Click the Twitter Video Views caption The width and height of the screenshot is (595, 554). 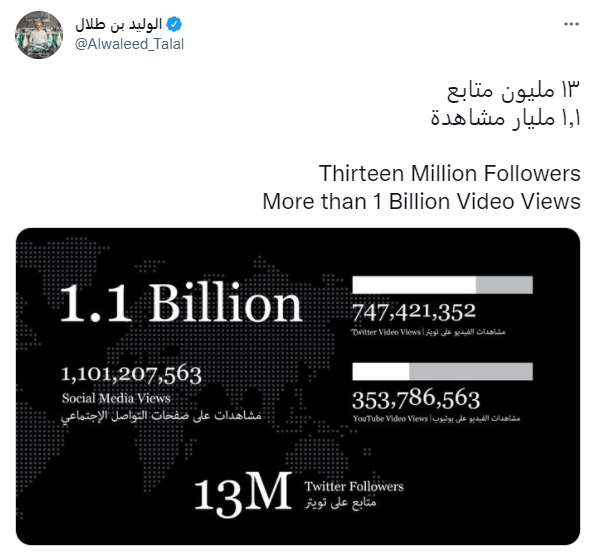[386, 332]
